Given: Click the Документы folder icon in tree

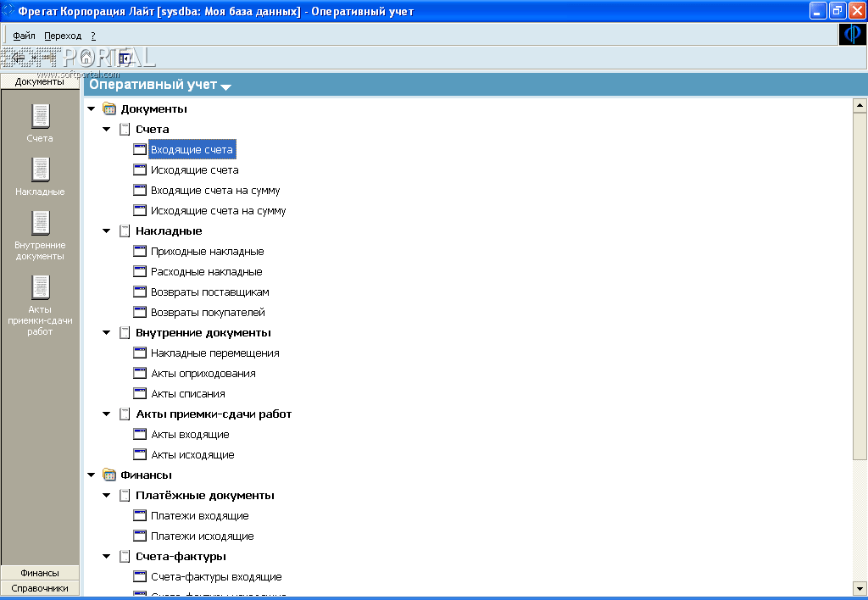Looking at the screenshot, I should (109, 108).
